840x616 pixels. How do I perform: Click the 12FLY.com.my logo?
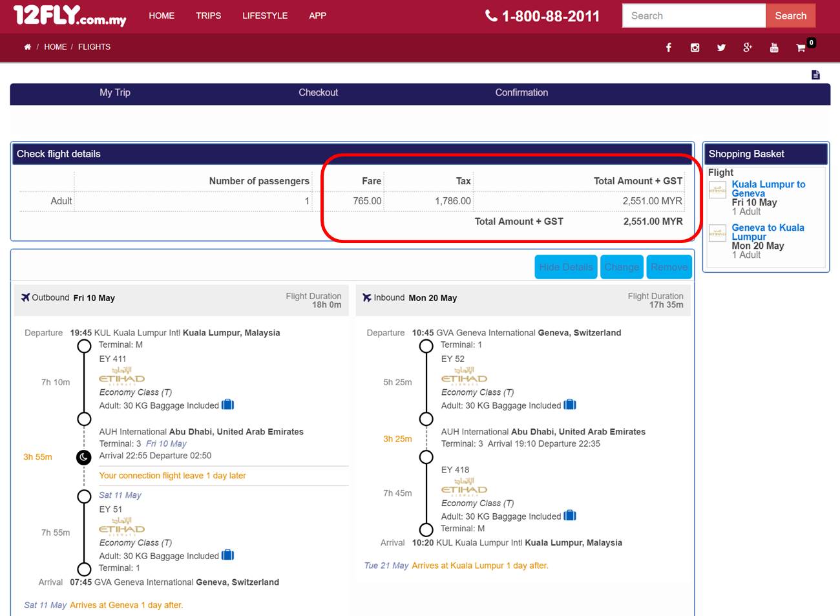(x=69, y=16)
